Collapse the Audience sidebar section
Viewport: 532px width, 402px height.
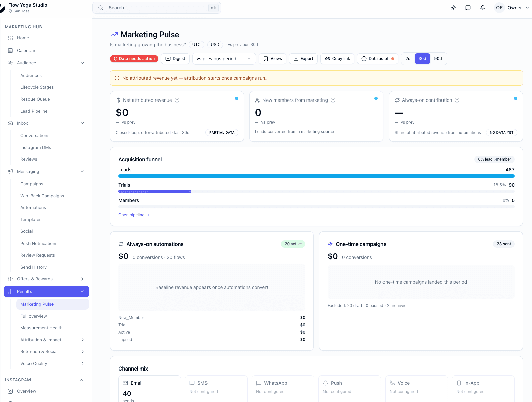(82, 63)
